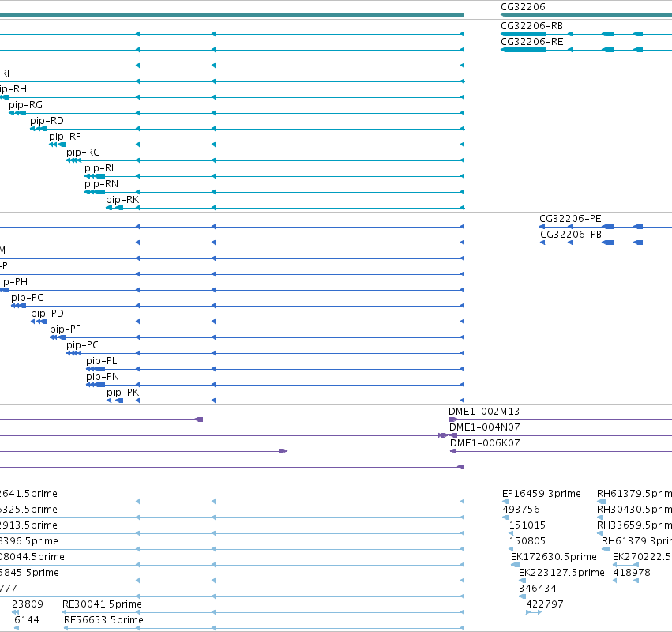
Task: Click the RH33659.5prime EST label
Action: 634,525
